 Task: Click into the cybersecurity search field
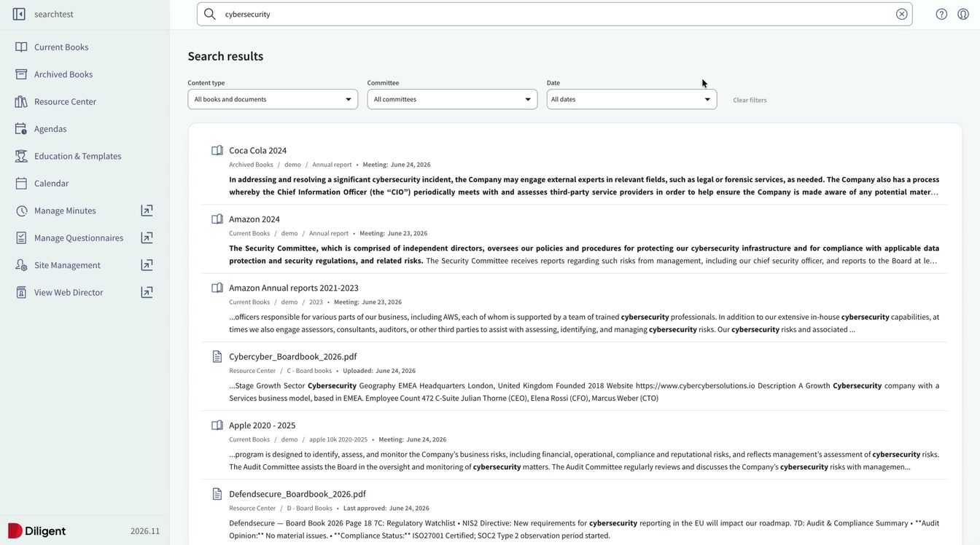pyautogui.click(x=554, y=14)
